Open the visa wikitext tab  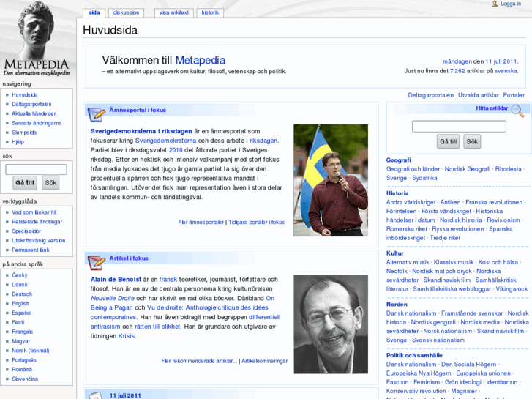174,12
